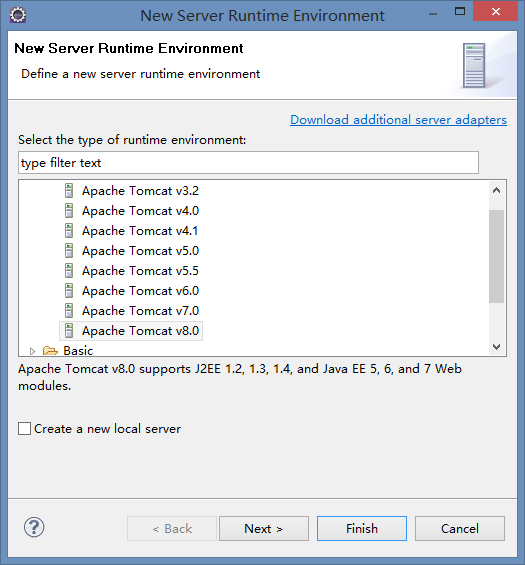Click the Apache Tomcat v4.1 server icon
Viewport: 525px width, 565px height.
(x=69, y=231)
